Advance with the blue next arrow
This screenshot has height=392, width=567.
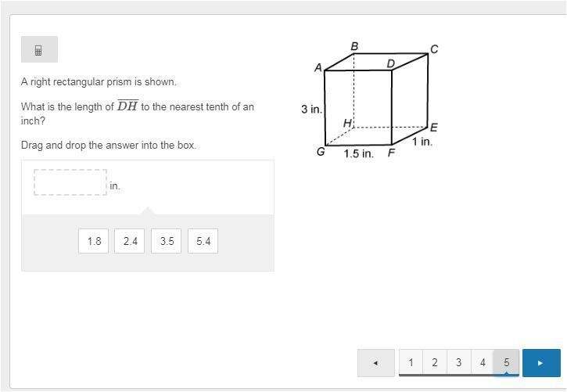(x=541, y=363)
